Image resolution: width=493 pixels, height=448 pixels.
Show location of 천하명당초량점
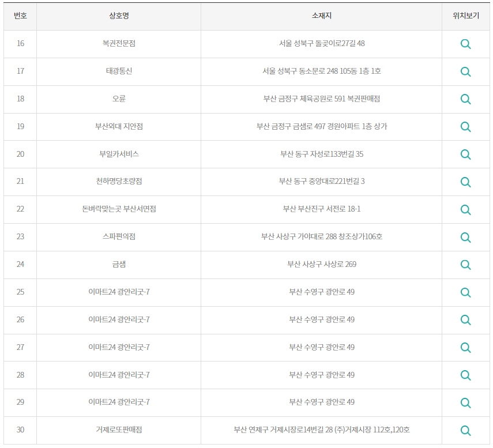(x=466, y=182)
